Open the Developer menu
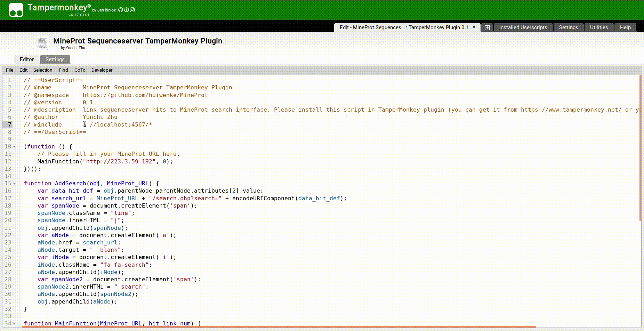This screenshot has height=331, width=644. pos(102,70)
